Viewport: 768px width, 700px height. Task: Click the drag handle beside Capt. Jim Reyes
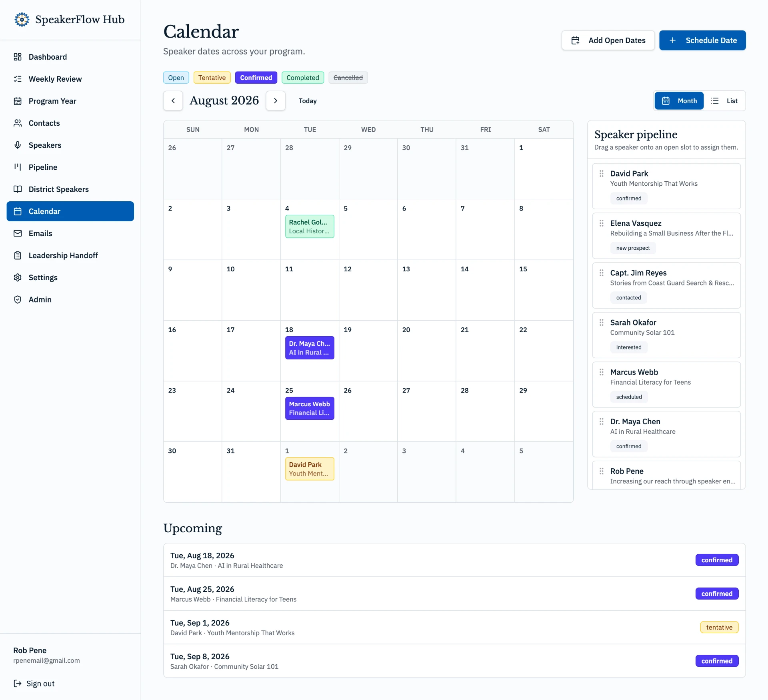click(x=601, y=273)
